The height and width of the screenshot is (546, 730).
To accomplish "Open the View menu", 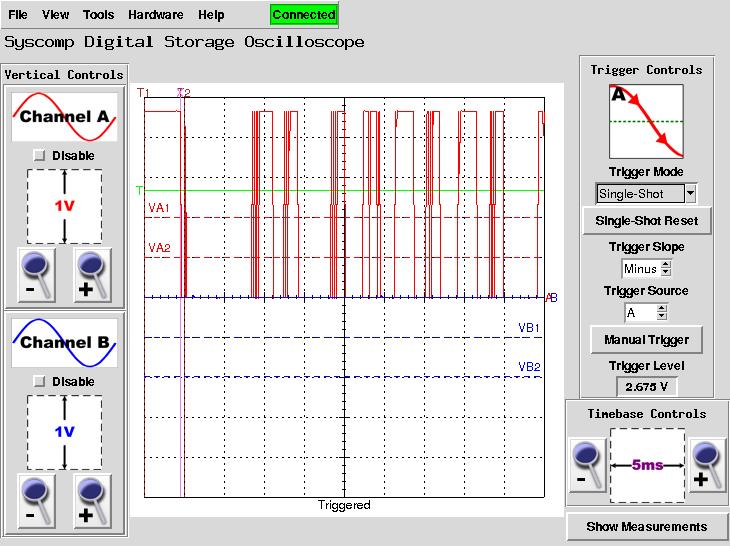I will click(x=55, y=15).
